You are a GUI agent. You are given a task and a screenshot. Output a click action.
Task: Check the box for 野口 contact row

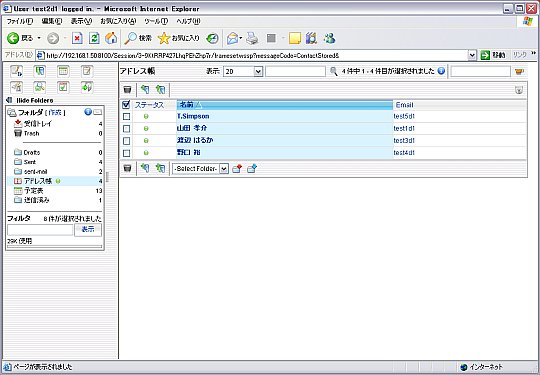click(x=126, y=153)
